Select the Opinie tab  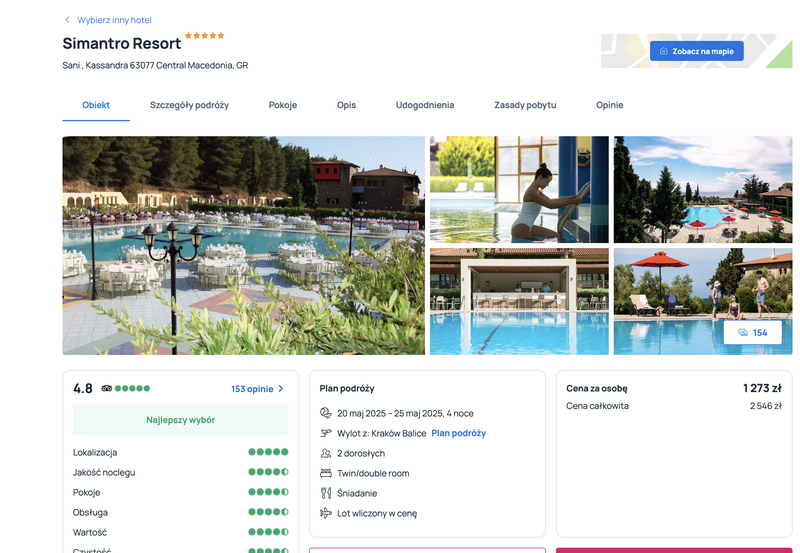click(610, 105)
